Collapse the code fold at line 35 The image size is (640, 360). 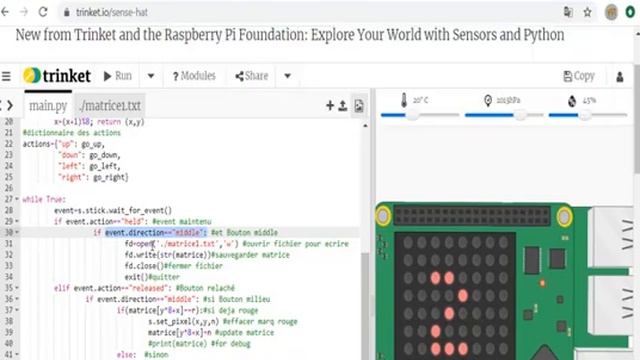pyautogui.click(x=17, y=288)
